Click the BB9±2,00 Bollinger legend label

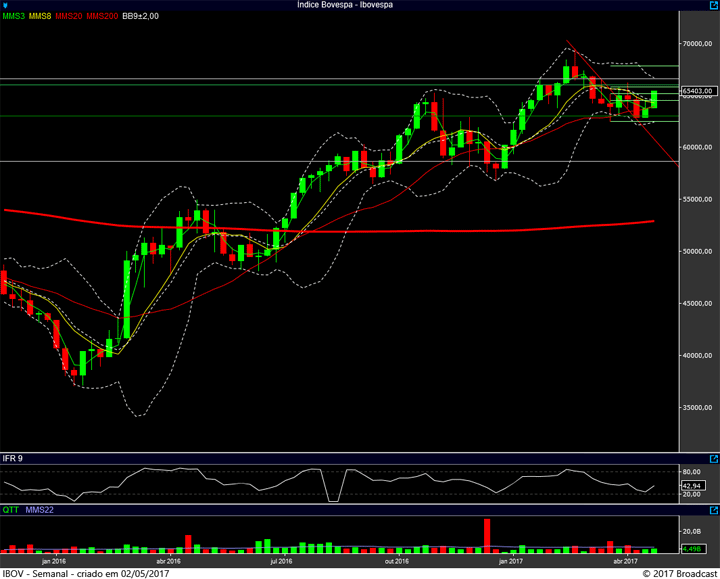[x=140, y=17]
